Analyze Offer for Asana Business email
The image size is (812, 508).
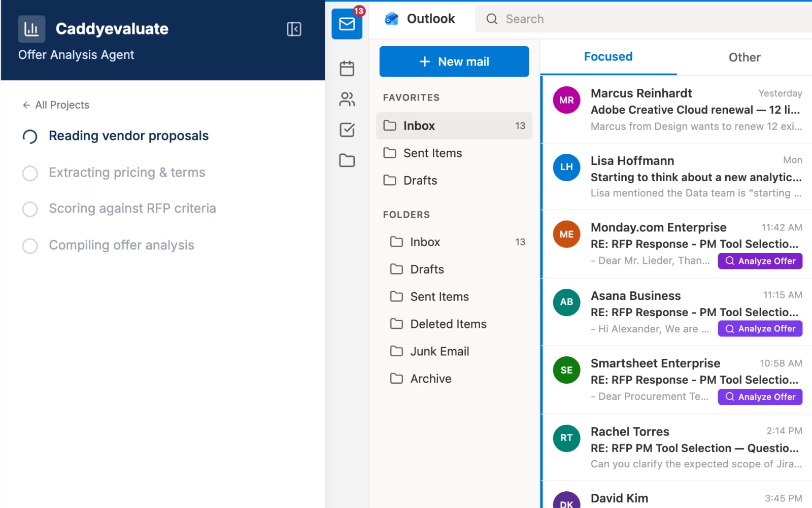(760, 329)
